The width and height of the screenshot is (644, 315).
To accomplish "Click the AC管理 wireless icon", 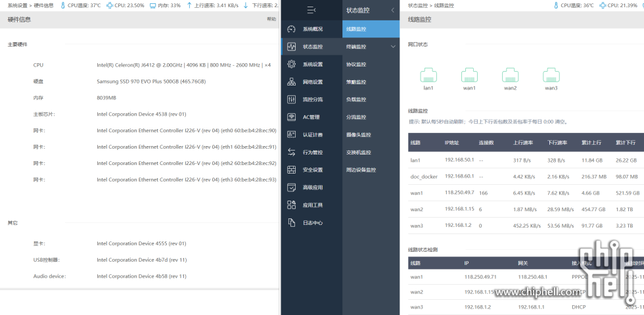I will coord(292,117).
